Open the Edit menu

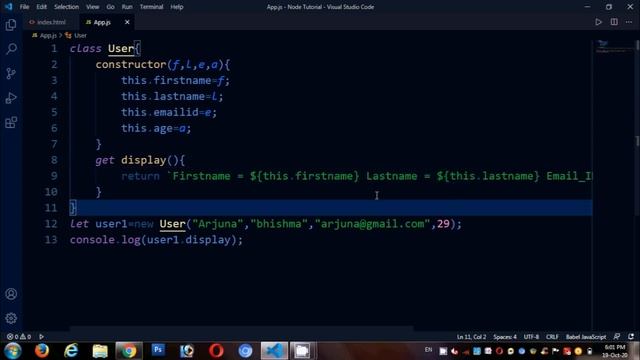coord(41,7)
